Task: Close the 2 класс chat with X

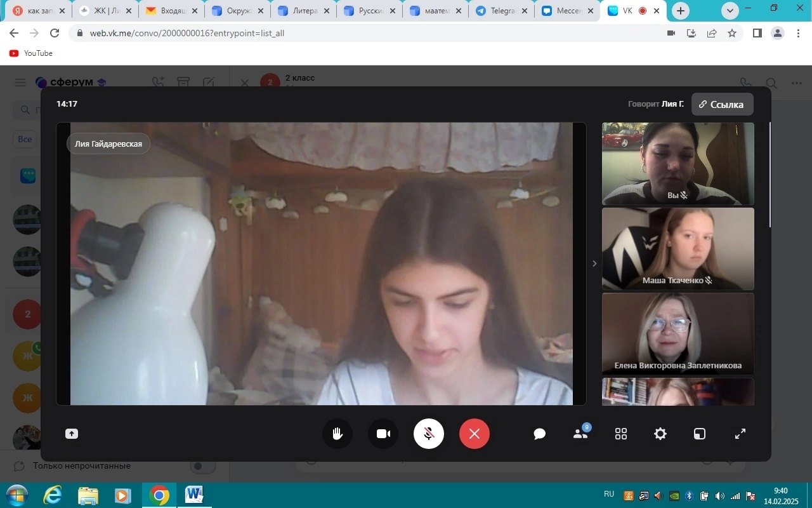Action: (x=244, y=83)
